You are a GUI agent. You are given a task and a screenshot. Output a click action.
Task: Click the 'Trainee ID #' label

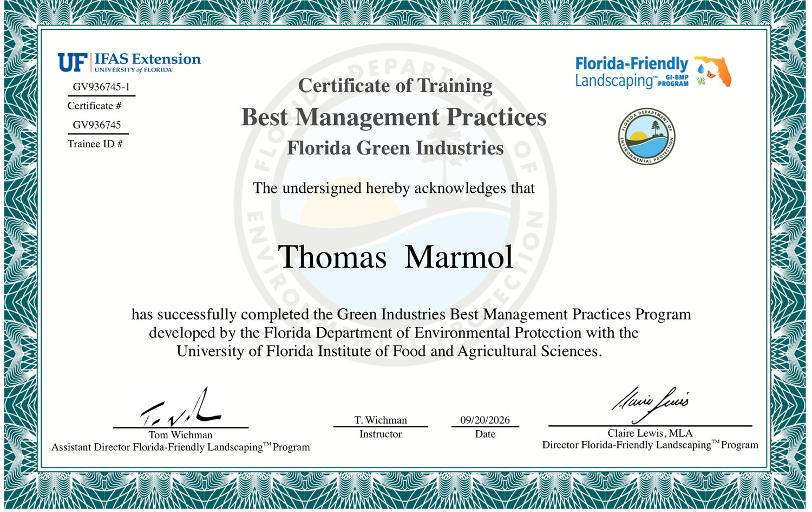95,144
